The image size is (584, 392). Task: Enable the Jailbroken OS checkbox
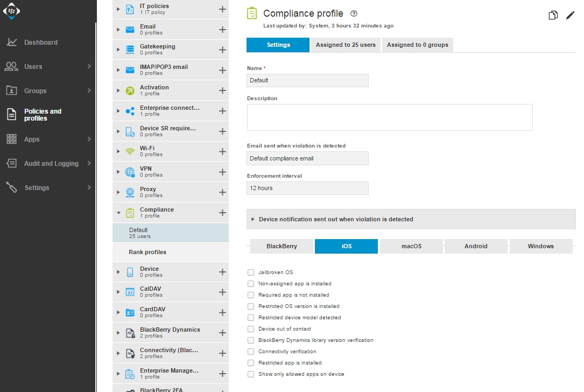point(251,272)
